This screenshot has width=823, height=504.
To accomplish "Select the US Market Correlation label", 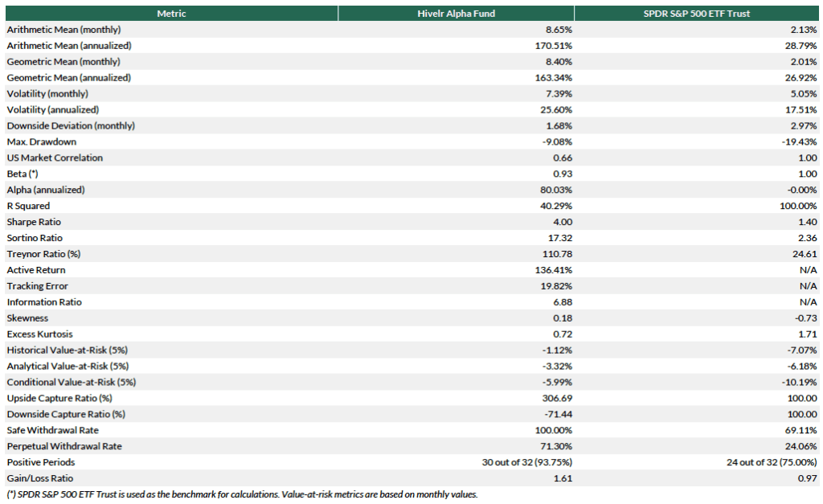I will point(55,158).
